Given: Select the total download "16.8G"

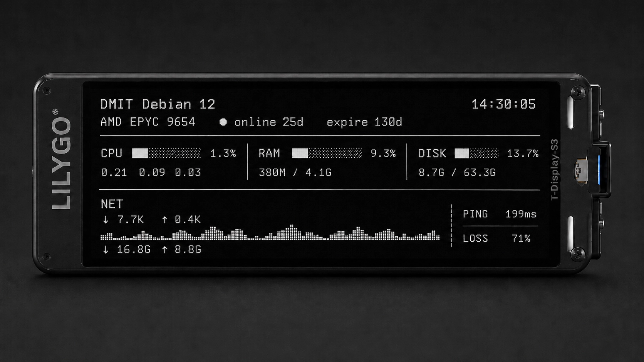Looking at the screenshot, I should [134, 250].
